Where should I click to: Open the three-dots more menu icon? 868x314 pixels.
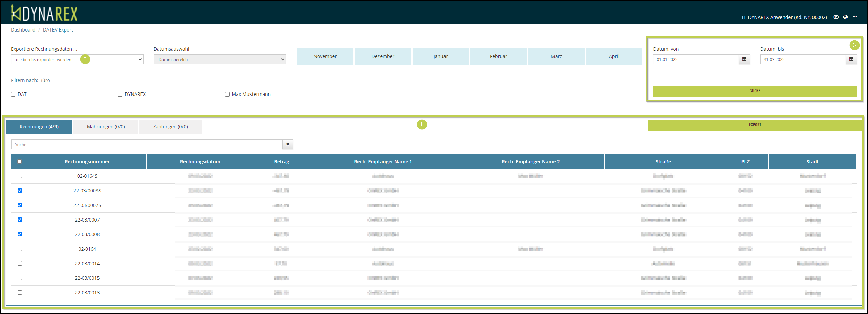pyautogui.click(x=855, y=17)
